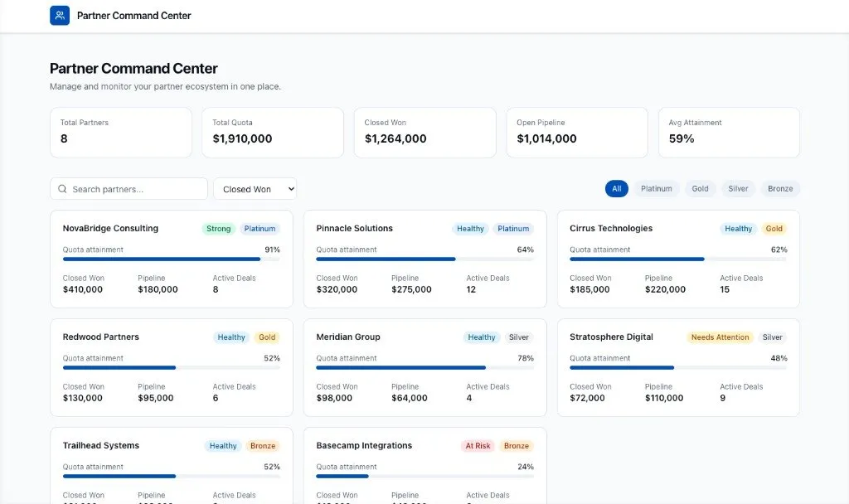Click the 78% attainment value on Meridian Group
The image size is (849, 504).
[526, 358]
